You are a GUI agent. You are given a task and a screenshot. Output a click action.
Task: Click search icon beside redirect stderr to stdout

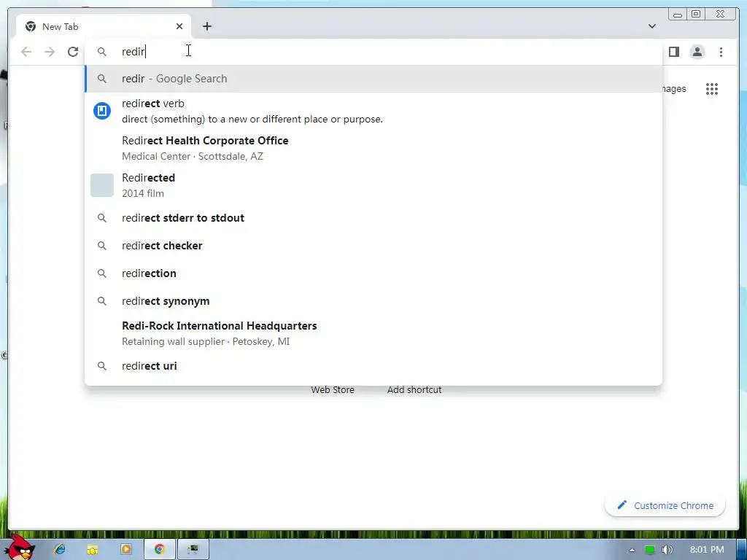(x=102, y=218)
